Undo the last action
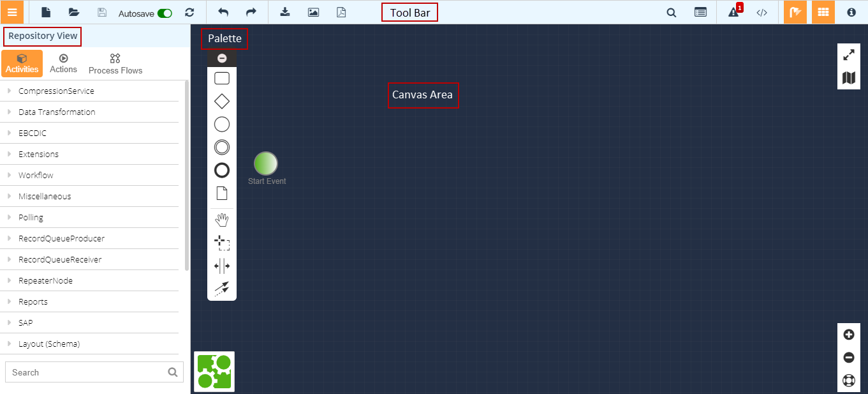Viewport: 868px width, 394px height. coord(223,12)
